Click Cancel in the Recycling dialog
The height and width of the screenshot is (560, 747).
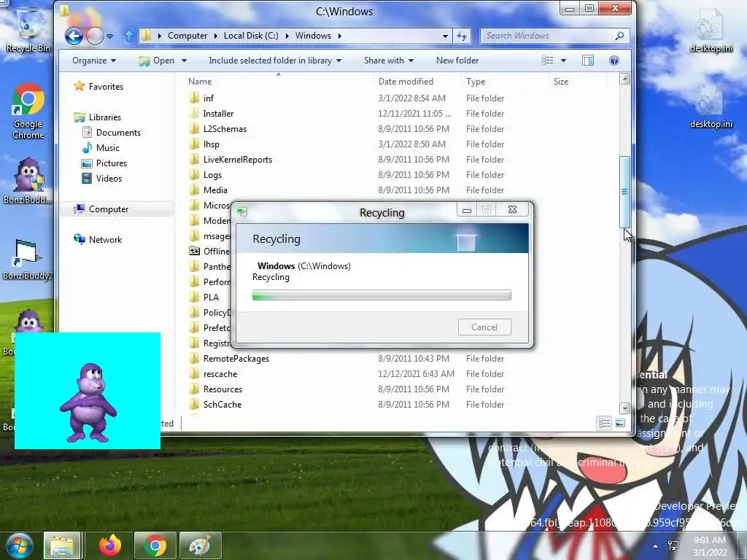coord(484,327)
